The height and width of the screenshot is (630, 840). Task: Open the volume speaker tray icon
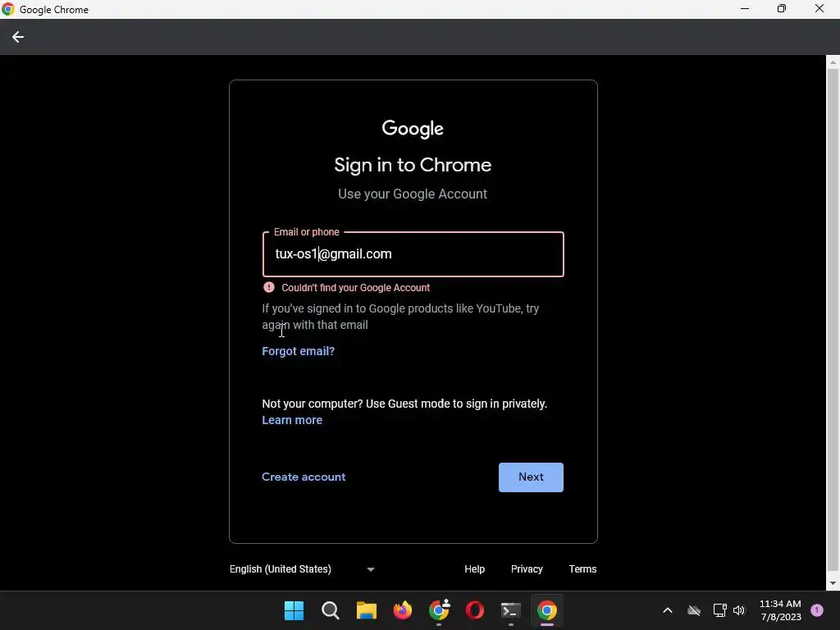739,610
